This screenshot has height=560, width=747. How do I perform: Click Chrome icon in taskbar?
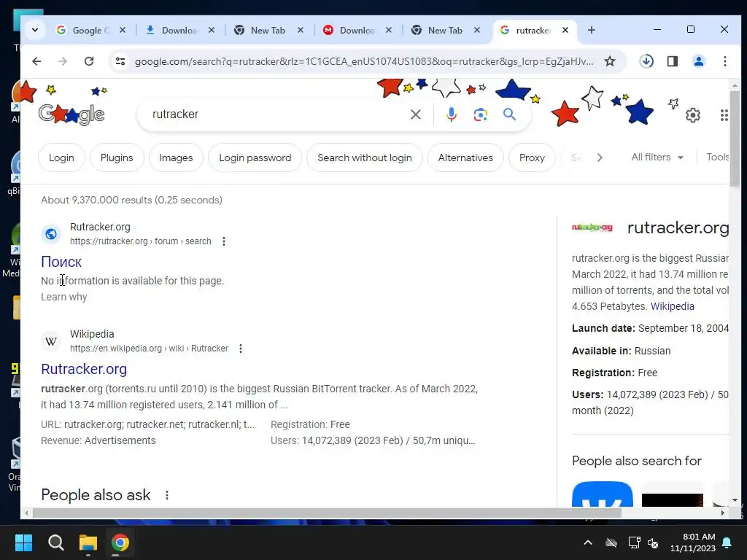click(x=120, y=542)
